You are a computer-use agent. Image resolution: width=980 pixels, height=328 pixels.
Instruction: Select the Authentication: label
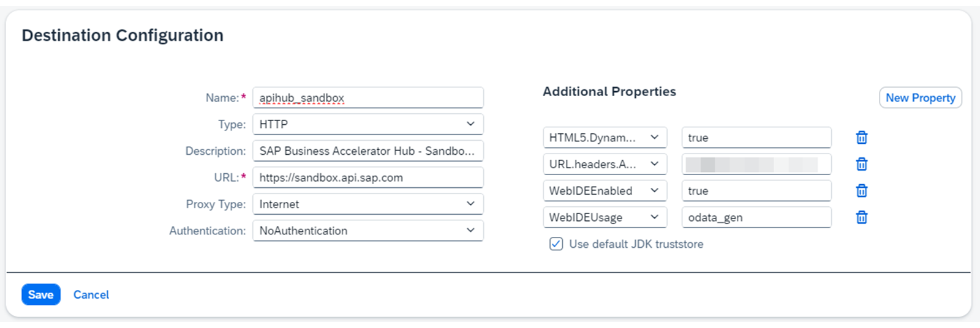[x=207, y=231]
